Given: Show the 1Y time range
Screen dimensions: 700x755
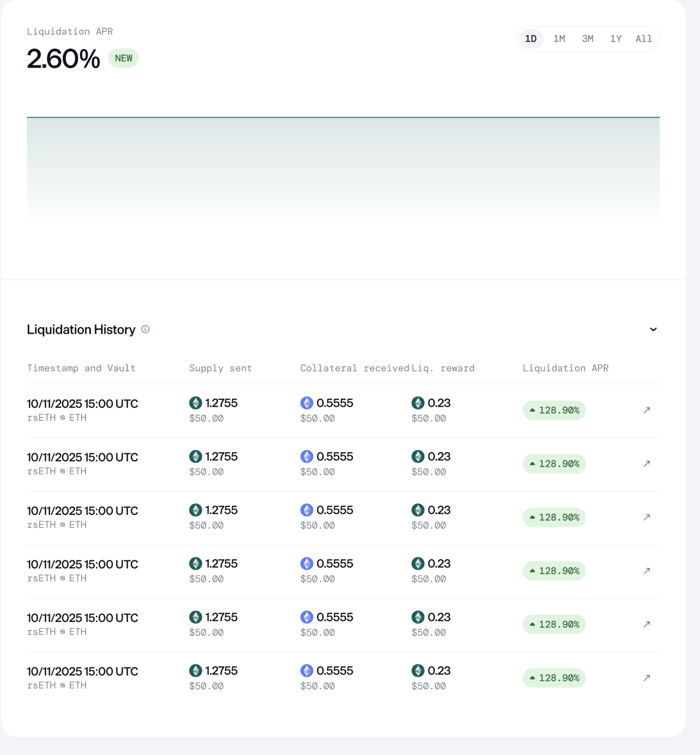Looking at the screenshot, I should (616, 39).
